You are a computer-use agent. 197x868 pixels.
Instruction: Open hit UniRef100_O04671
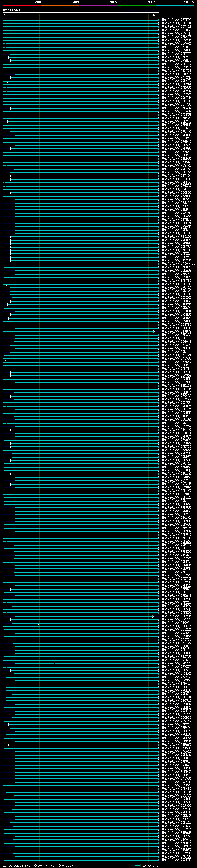point(177,765)
